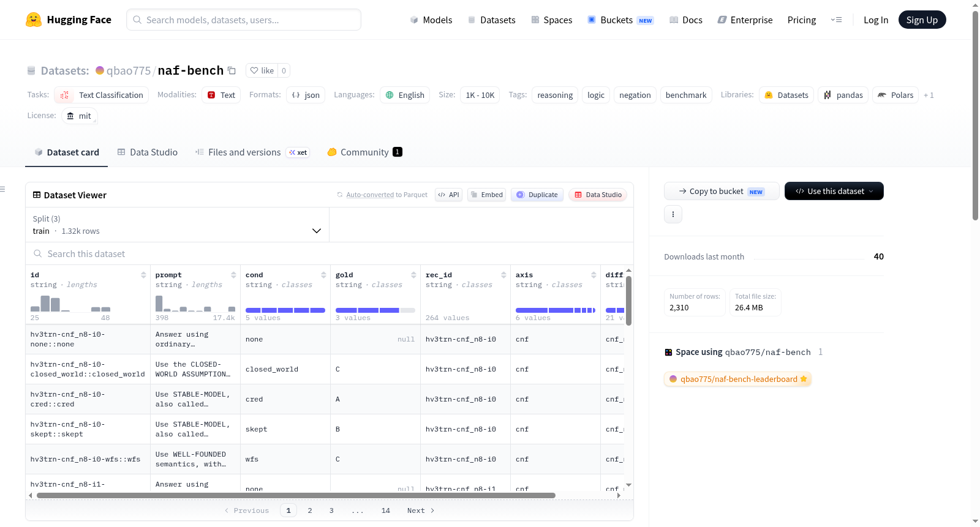Focus the search models input

point(244,20)
